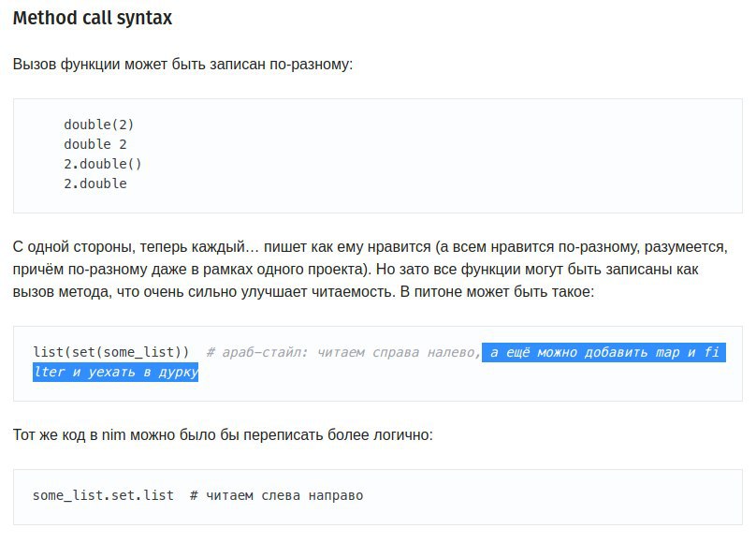756x543 pixels.
Task: Click the sentence 'Тот же код в nim'
Action: pos(223,435)
